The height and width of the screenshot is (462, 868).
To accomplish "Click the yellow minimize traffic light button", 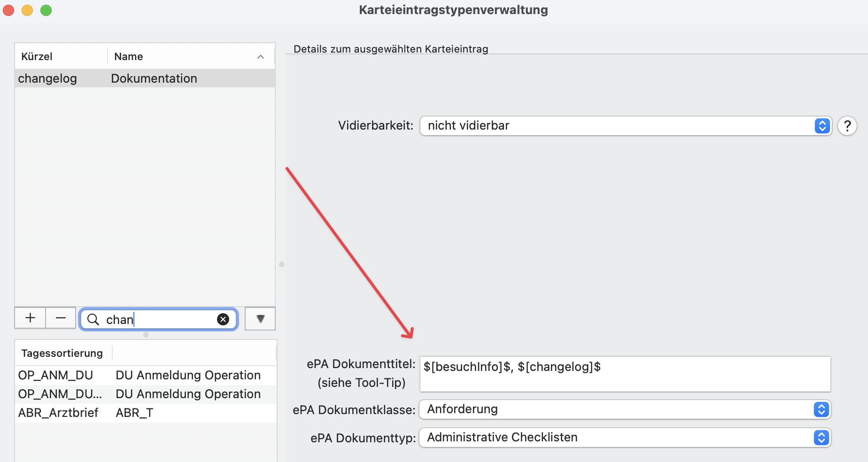I will pyautogui.click(x=27, y=10).
